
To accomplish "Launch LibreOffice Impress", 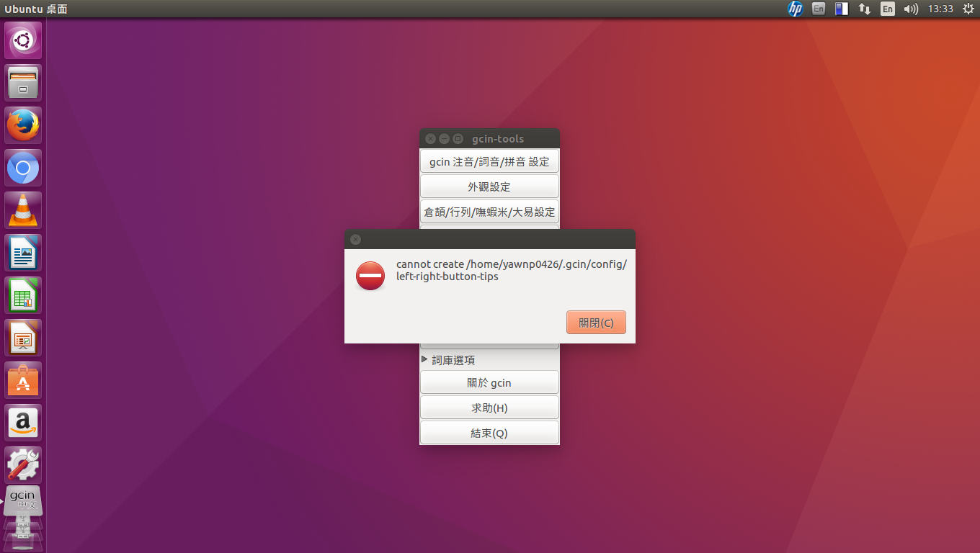I will click(23, 338).
